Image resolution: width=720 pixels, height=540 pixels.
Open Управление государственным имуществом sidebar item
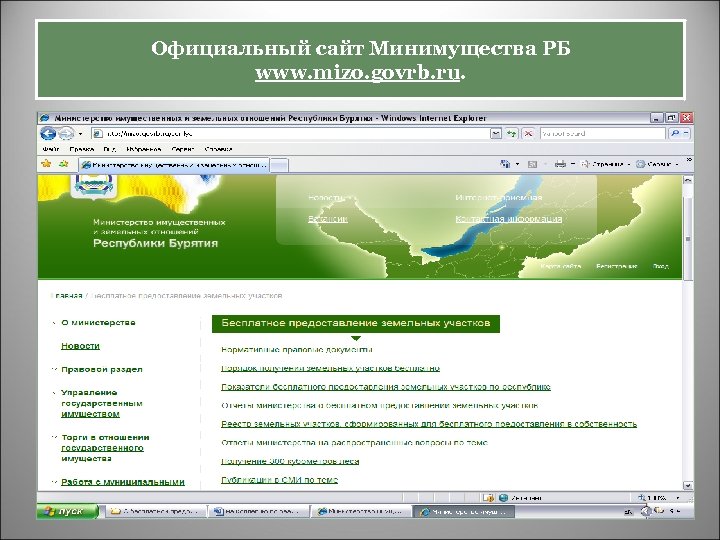point(101,403)
